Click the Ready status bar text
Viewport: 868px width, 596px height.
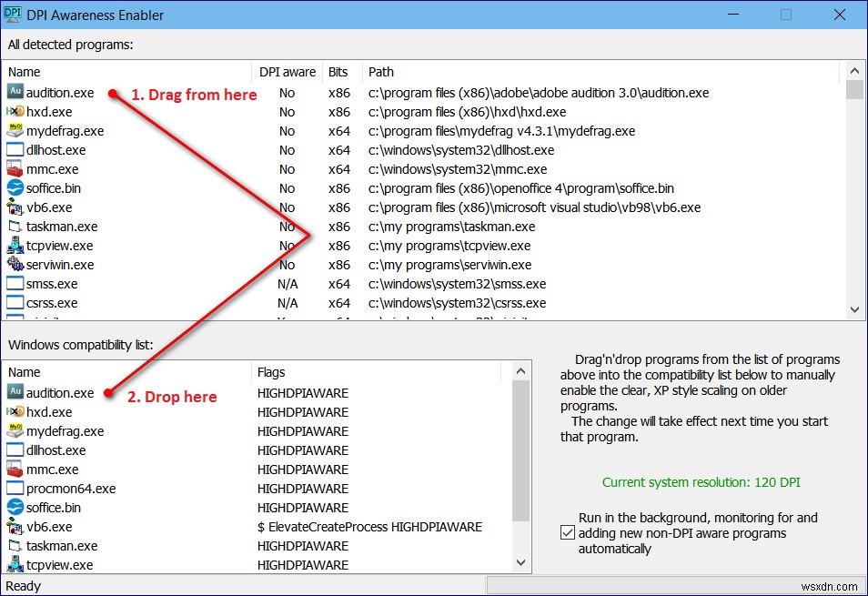click(x=24, y=586)
